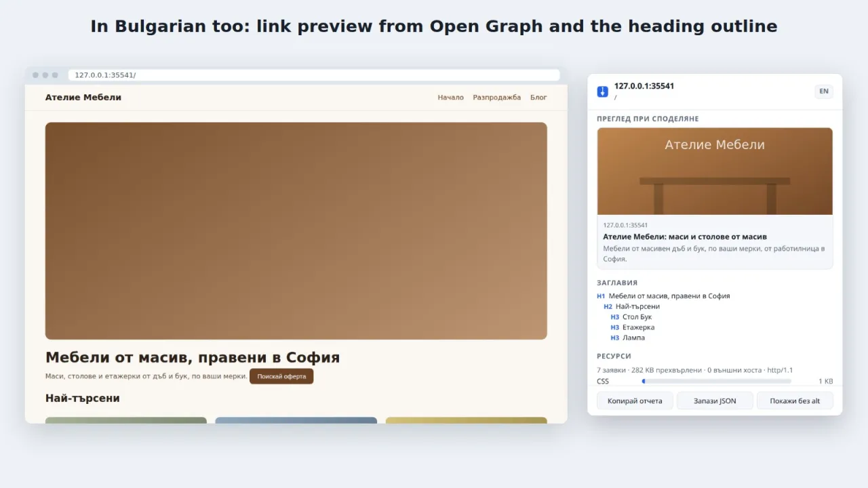Click the preview description starting 'Мебели от масивен дъб'
The image size is (868, 488).
coord(714,253)
